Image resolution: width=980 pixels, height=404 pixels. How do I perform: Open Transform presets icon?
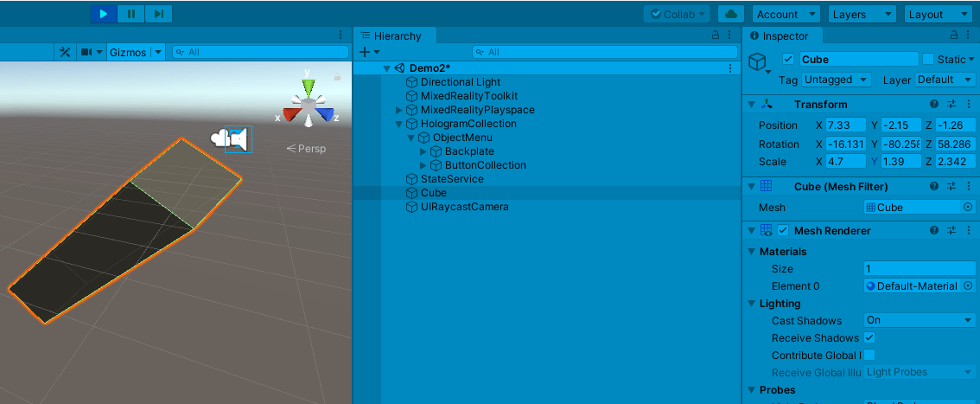click(951, 104)
